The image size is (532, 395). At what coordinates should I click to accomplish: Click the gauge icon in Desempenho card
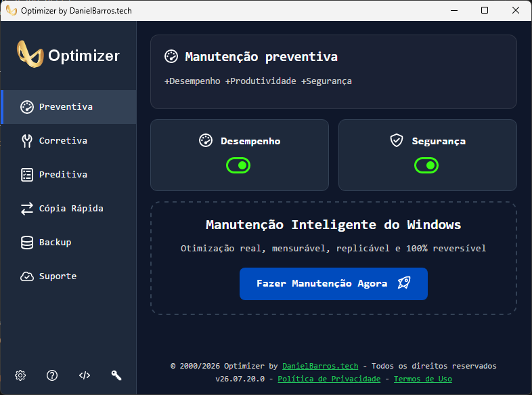206,141
